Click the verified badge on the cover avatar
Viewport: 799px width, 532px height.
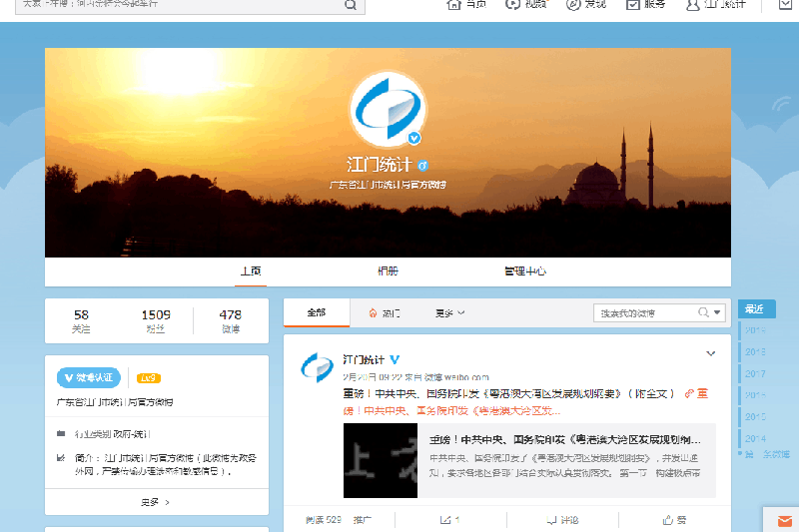pyautogui.click(x=413, y=138)
